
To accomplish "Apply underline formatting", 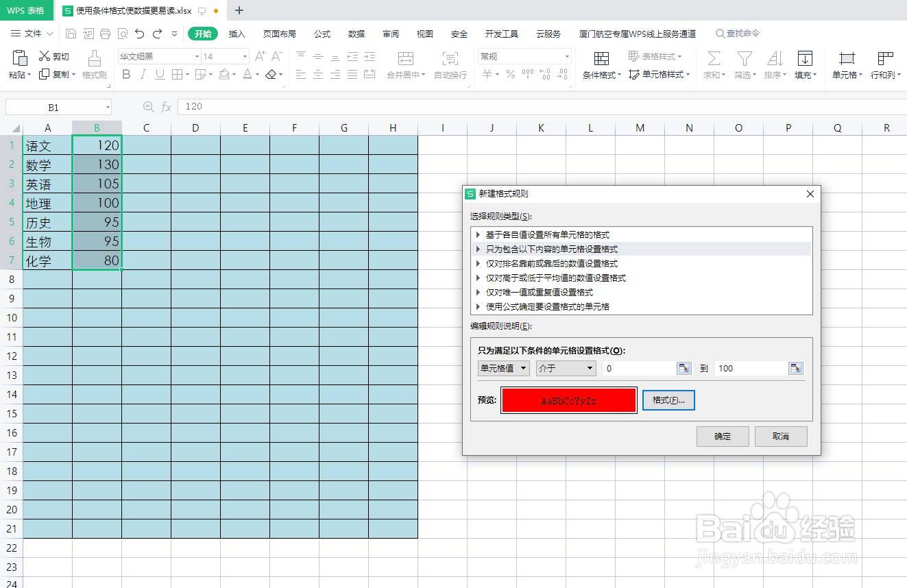I will (159, 74).
